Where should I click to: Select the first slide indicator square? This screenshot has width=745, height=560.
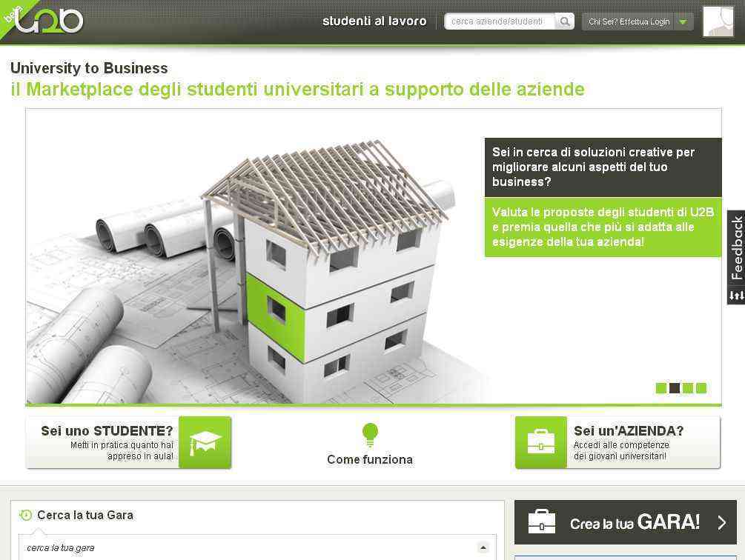tap(661, 388)
